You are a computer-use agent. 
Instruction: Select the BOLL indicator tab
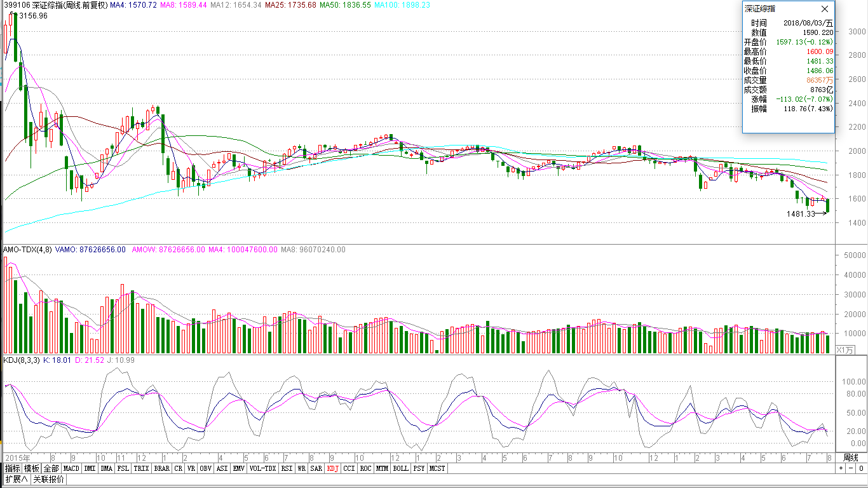[x=400, y=468]
